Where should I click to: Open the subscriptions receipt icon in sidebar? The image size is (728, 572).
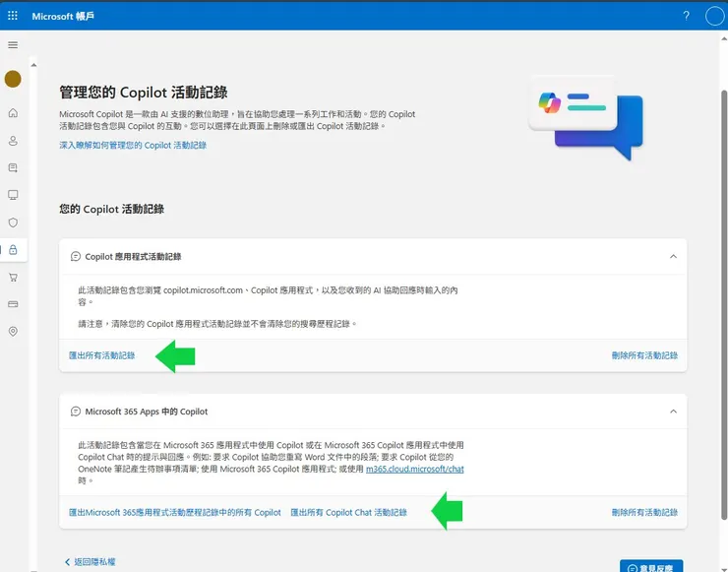click(13, 167)
